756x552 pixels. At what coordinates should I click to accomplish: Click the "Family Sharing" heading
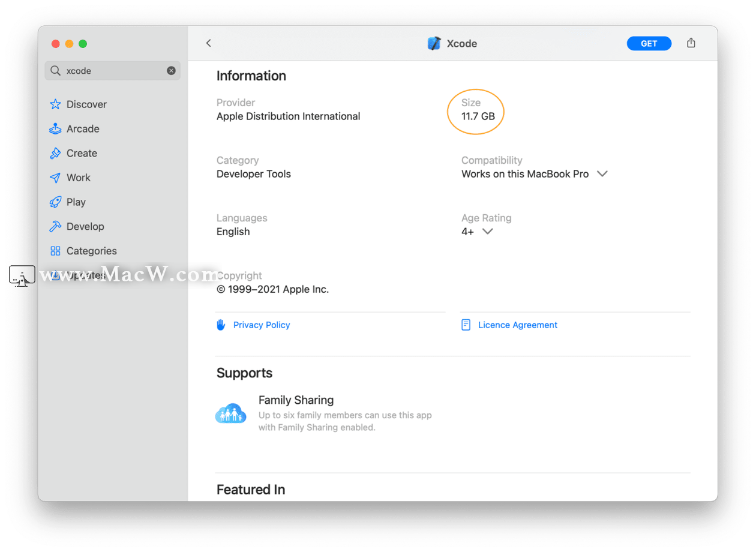(x=296, y=400)
